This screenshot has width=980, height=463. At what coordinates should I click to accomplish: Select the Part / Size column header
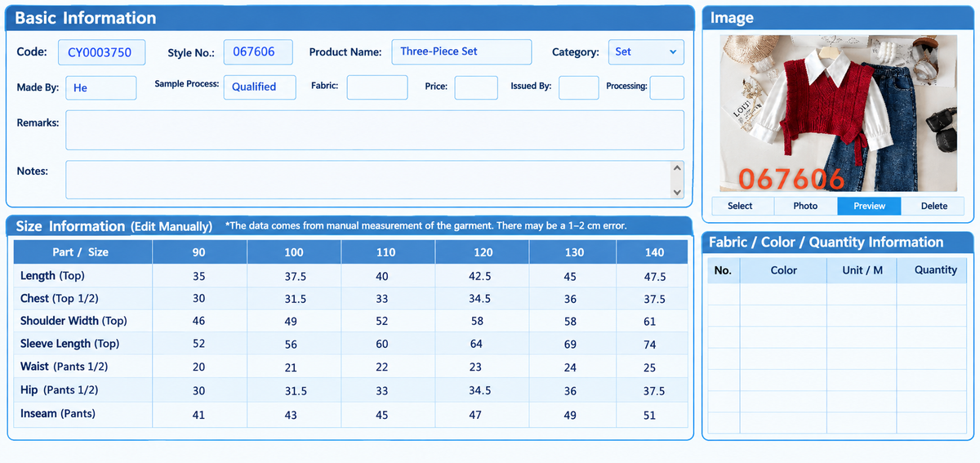[82, 252]
